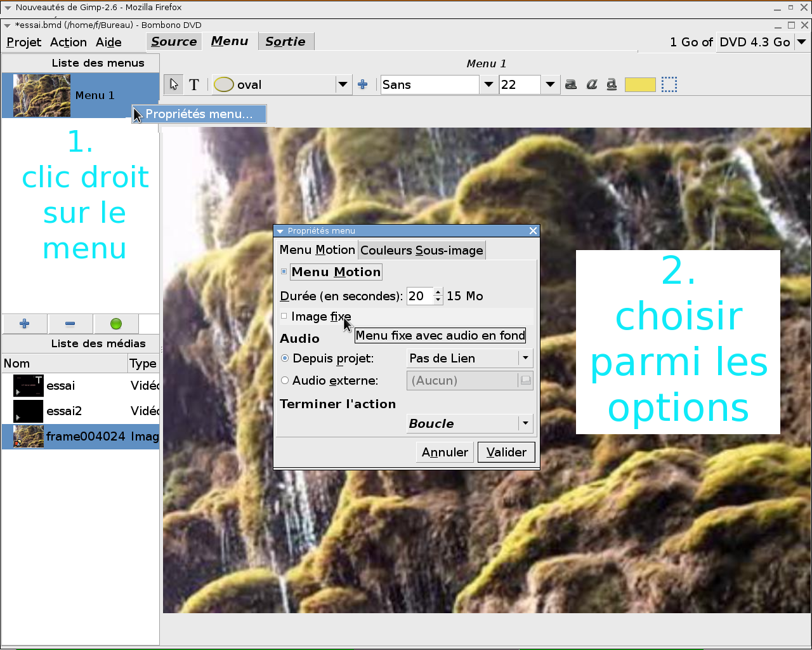Toggle bold text formatting
812x650 pixels.
[x=571, y=84]
